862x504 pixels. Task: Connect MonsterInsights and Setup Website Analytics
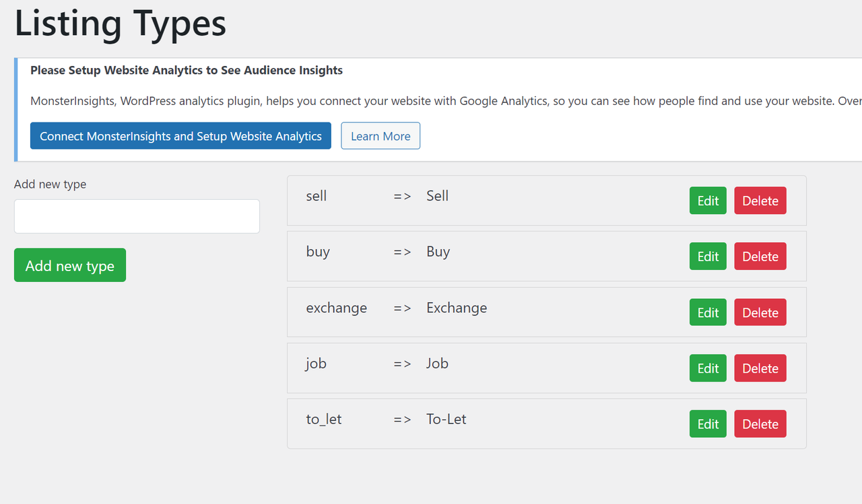click(180, 136)
